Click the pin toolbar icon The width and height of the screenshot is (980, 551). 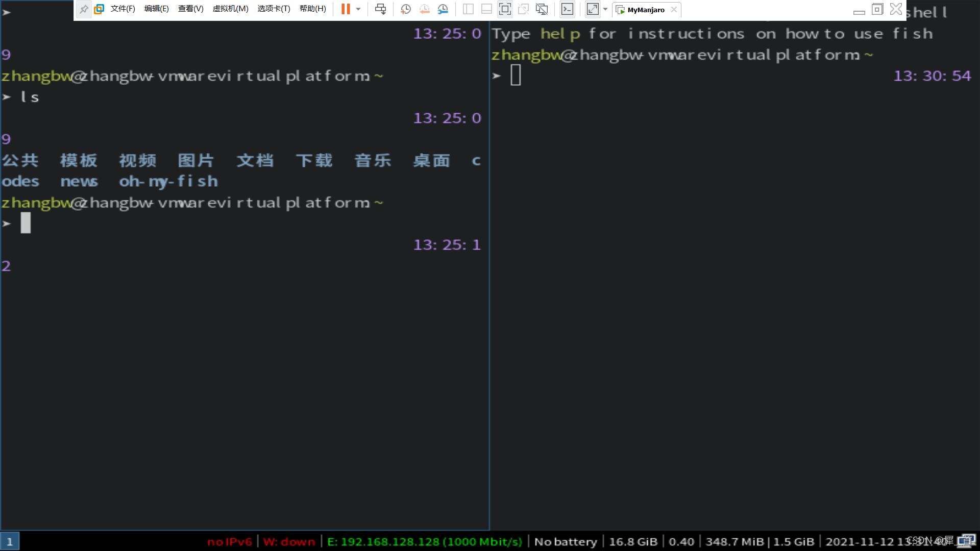click(84, 9)
